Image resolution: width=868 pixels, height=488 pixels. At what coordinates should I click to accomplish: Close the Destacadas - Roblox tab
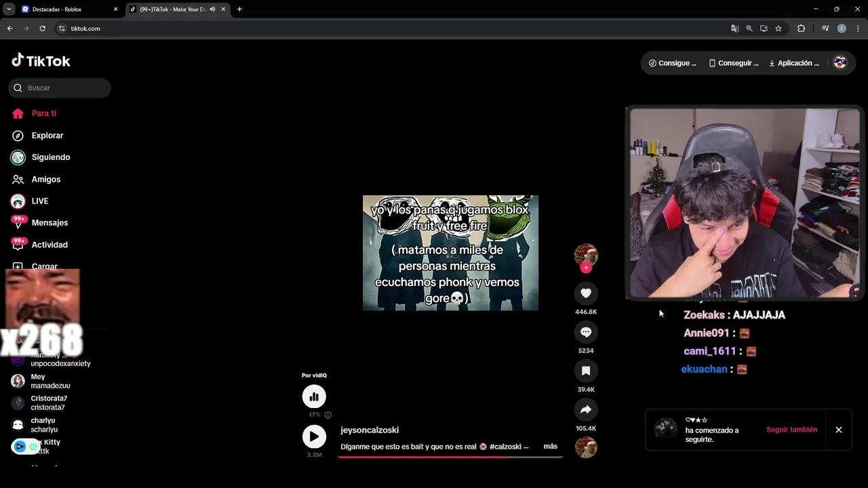pos(115,9)
